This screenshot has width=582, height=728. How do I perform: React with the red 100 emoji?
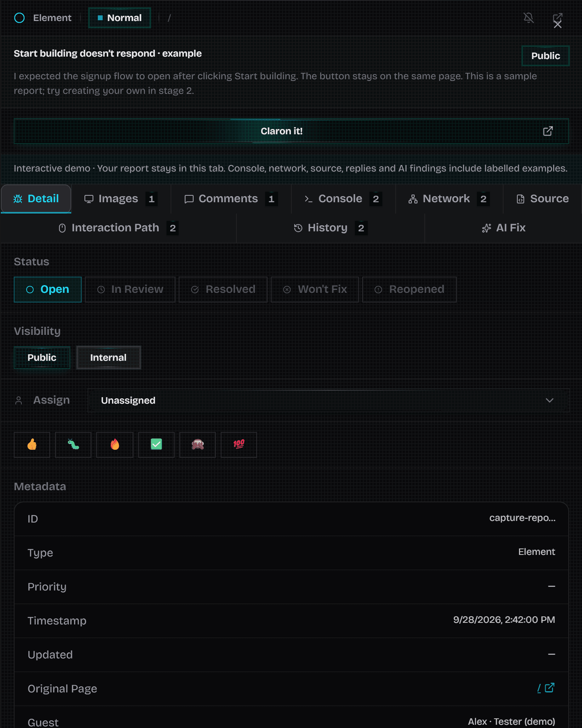point(239,444)
